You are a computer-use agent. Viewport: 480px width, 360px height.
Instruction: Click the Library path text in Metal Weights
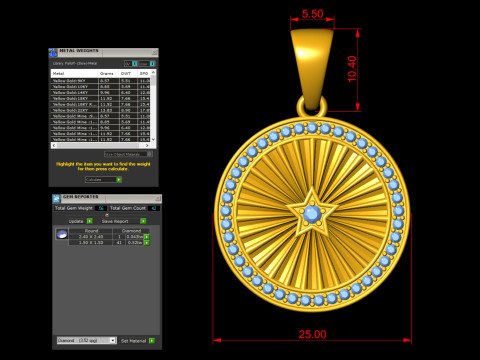(x=75, y=63)
